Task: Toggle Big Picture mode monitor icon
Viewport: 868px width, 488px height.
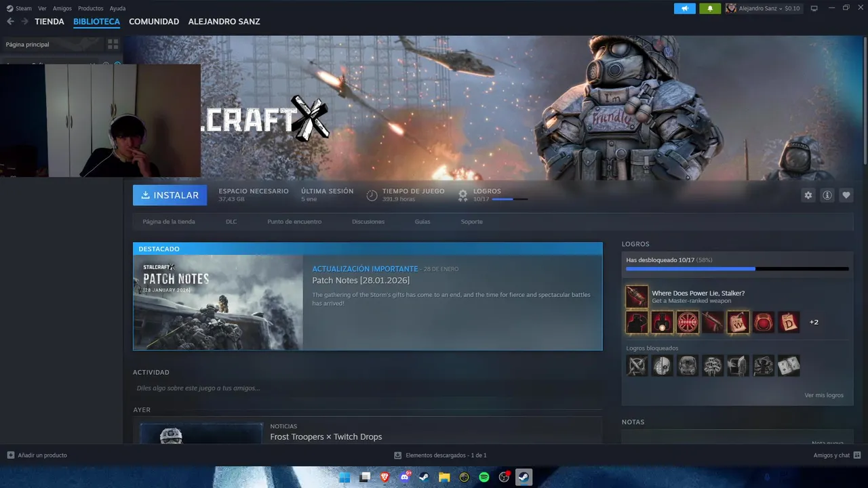Action: (814, 8)
